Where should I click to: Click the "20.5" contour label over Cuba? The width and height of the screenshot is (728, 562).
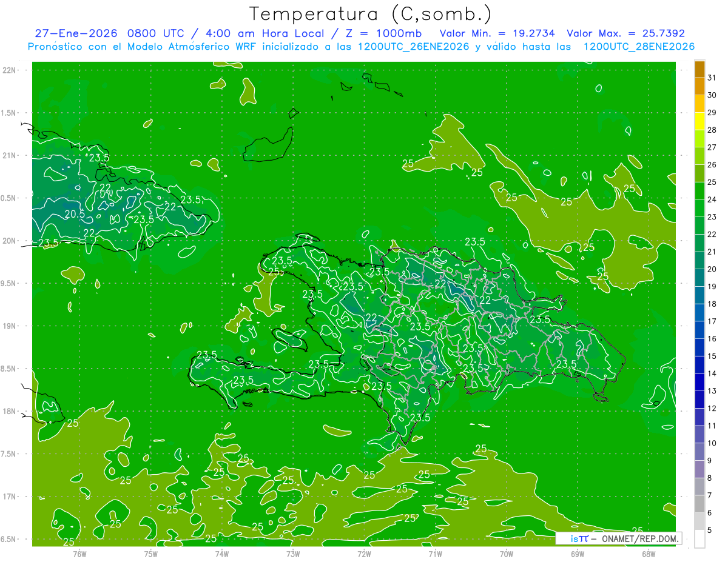click(75, 213)
